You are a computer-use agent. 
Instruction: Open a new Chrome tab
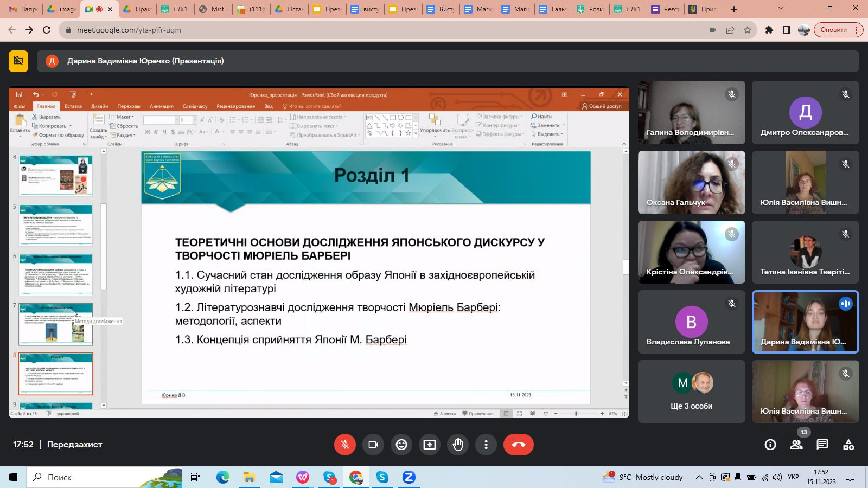[734, 9]
